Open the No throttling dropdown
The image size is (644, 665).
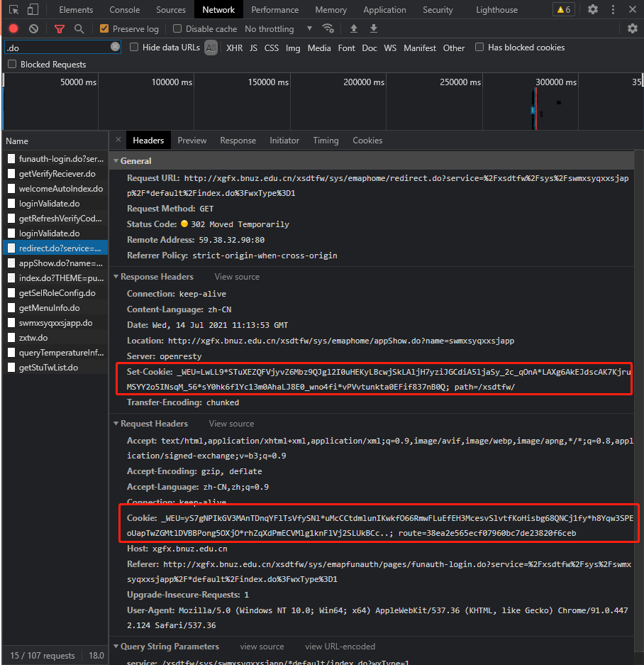click(x=278, y=29)
